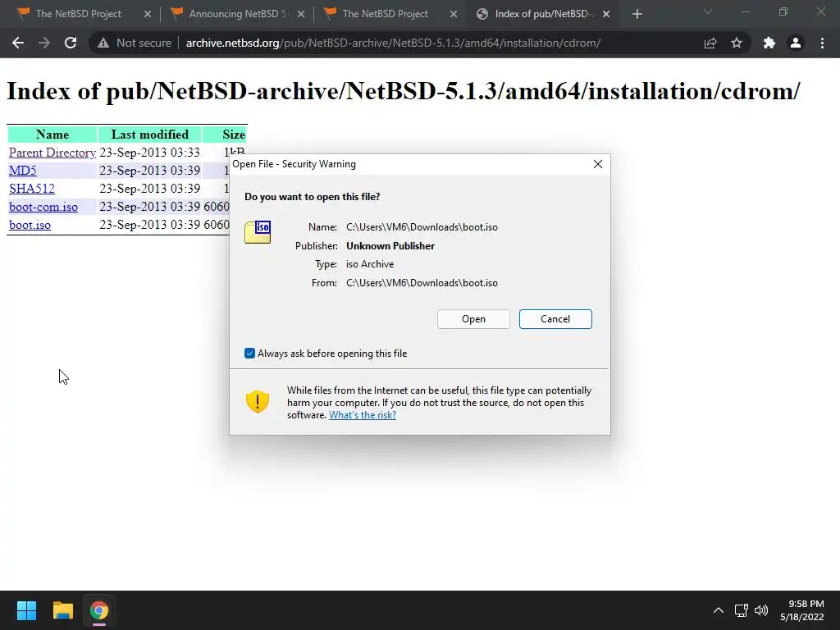Download boot-com.iso
This screenshot has height=630, width=840.
point(43,207)
